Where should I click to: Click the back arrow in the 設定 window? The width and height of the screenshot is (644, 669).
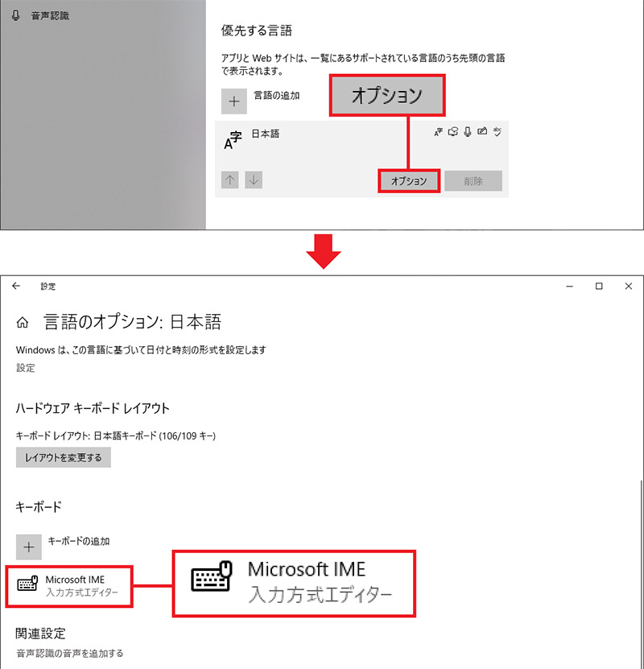coord(18,286)
